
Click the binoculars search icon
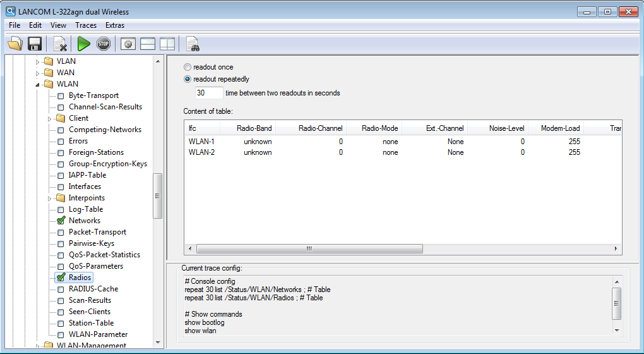pyautogui.click(x=193, y=44)
